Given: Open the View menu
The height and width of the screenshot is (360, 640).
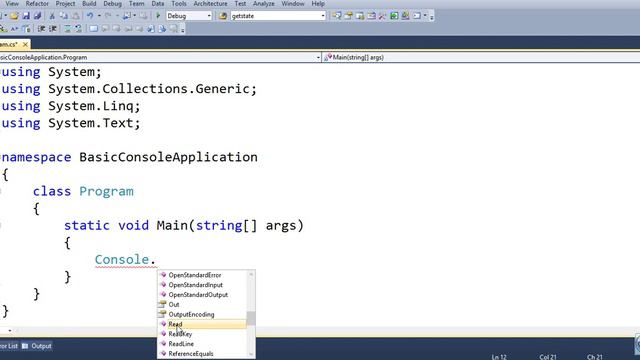Looking at the screenshot, I should 12,4.
